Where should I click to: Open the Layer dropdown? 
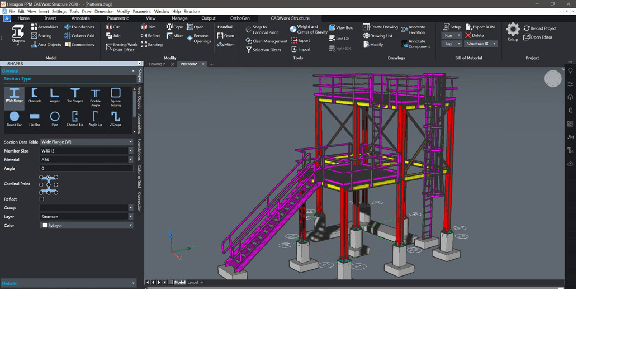[x=131, y=217]
